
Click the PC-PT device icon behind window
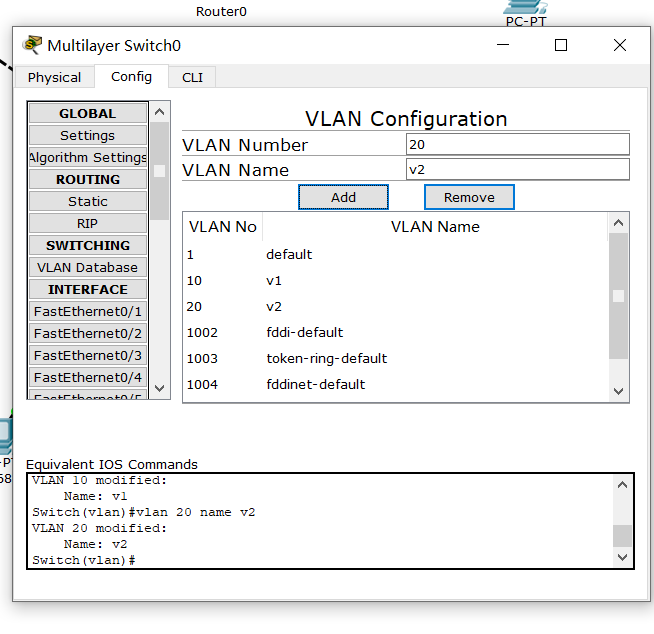[525, 7]
